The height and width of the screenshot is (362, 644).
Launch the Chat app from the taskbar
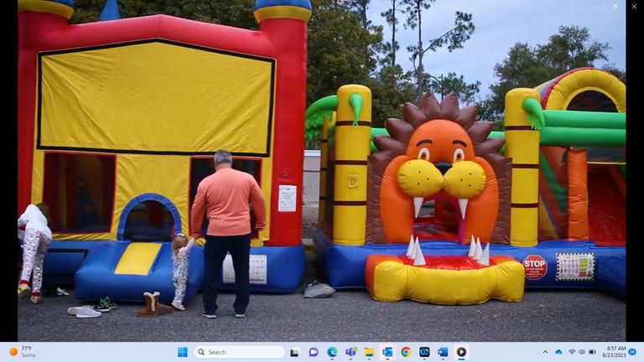coord(314,352)
